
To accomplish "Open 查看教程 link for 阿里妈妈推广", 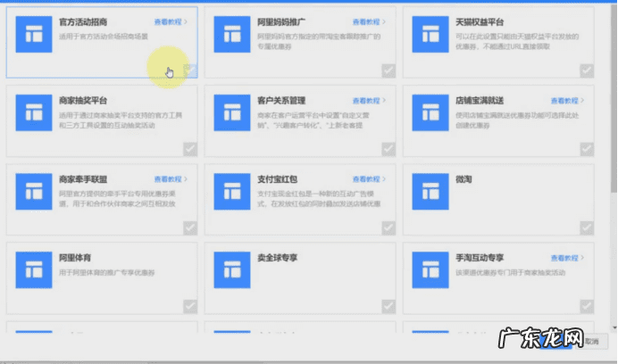I will (369, 22).
